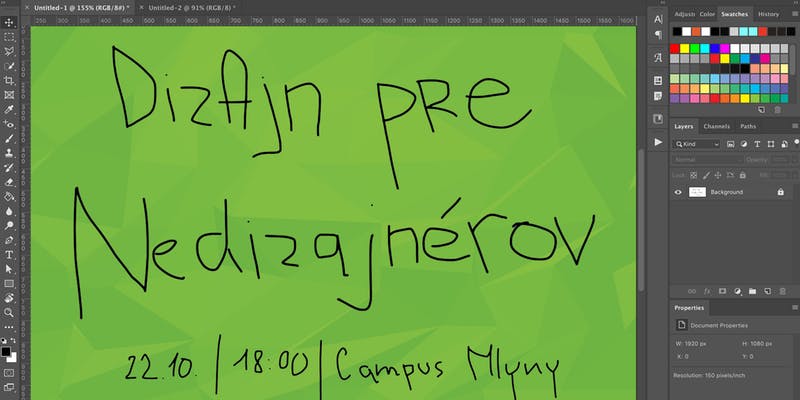The image size is (800, 400).
Task: Open the layer filter Kind dropdown
Action: click(x=698, y=144)
